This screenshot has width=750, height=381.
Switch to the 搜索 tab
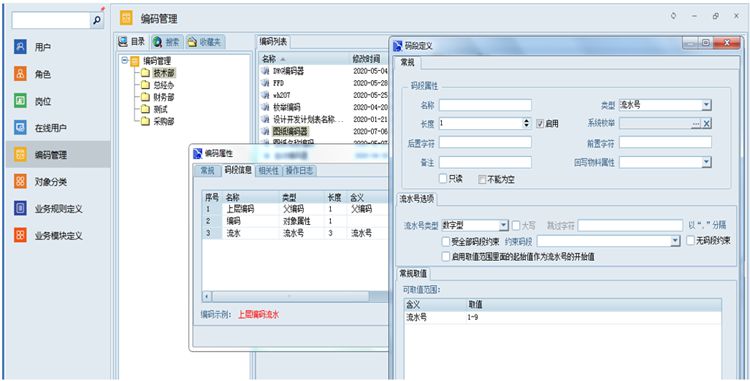[166, 42]
